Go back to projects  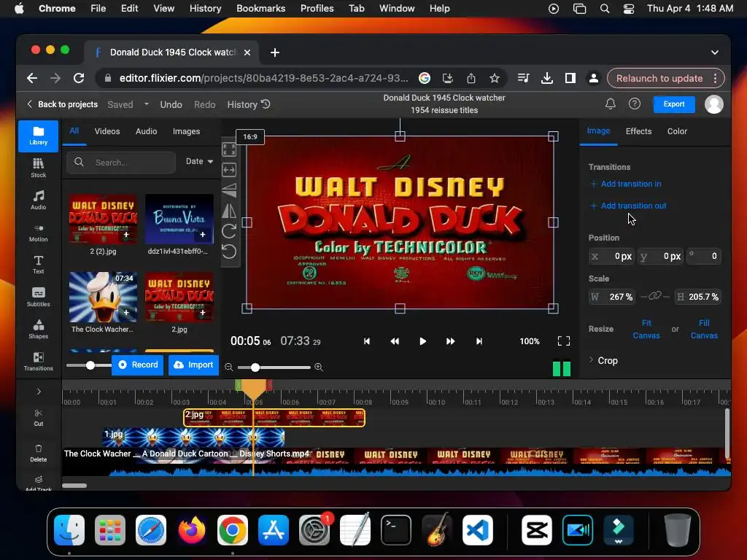(62, 104)
